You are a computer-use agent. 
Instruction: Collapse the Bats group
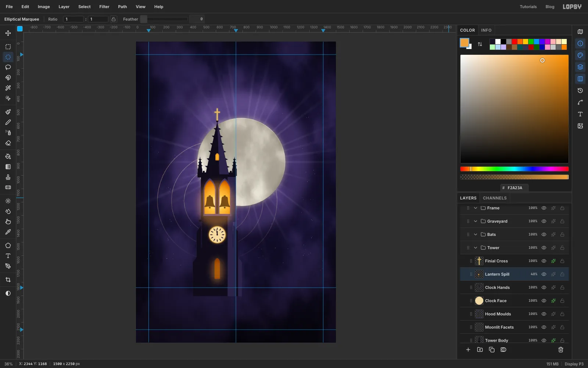(476, 234)
